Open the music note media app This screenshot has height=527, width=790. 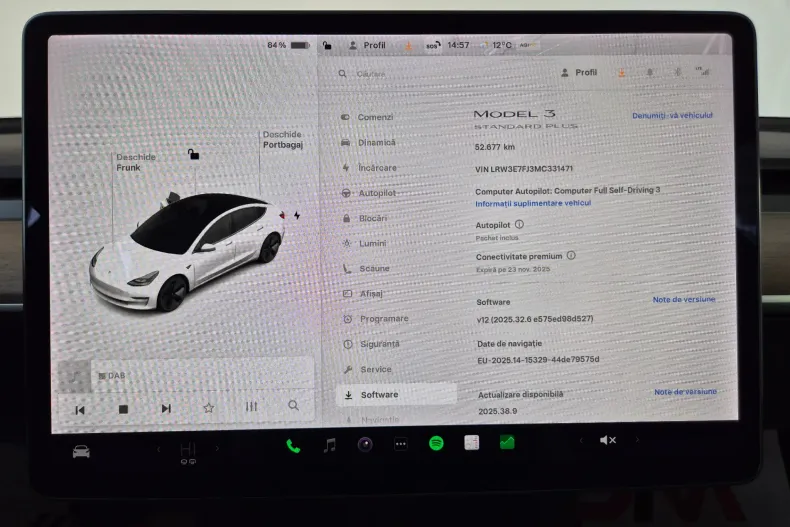330,445
